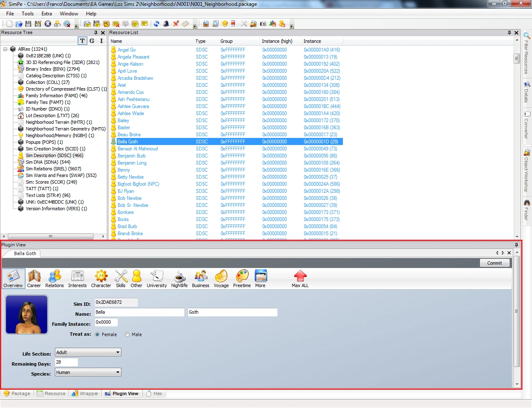Open the Help menu

[91, 14]
